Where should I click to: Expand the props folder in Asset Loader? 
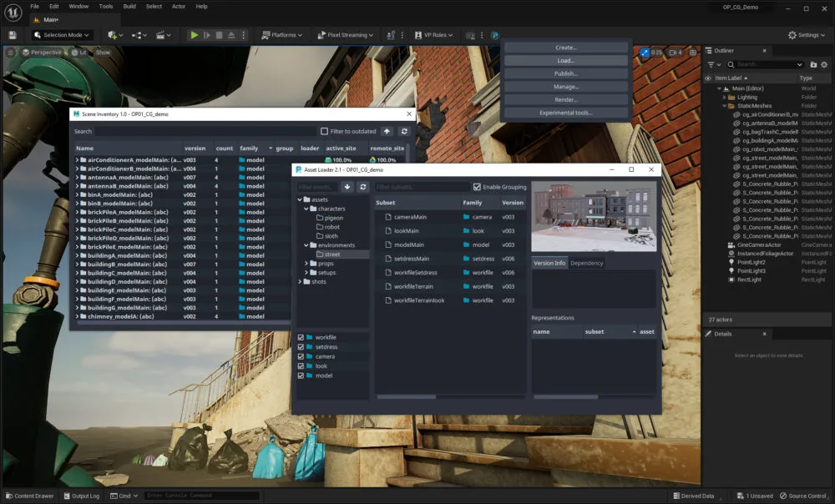pos(306,264)
